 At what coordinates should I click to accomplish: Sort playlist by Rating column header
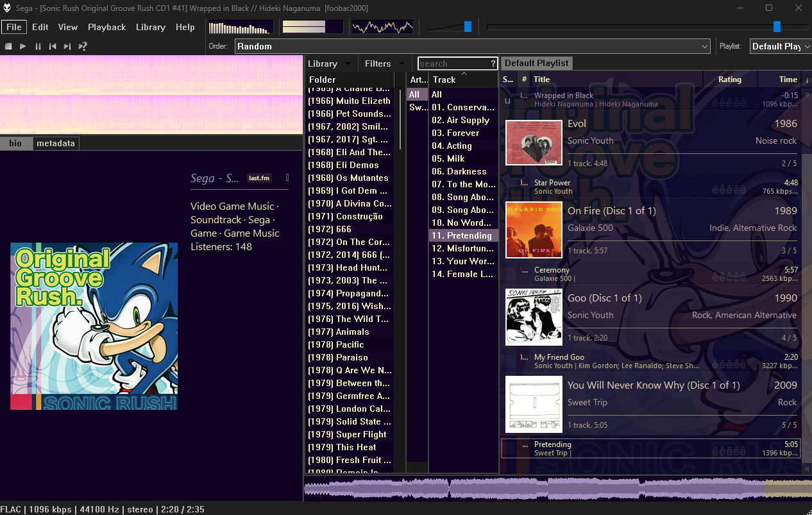coord(729,80)
